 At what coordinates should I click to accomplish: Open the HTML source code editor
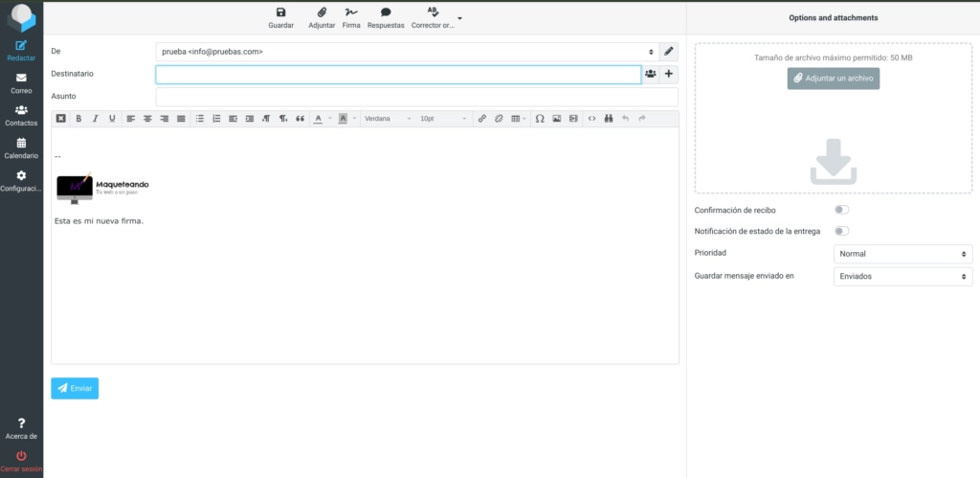[x=591, y=118]
